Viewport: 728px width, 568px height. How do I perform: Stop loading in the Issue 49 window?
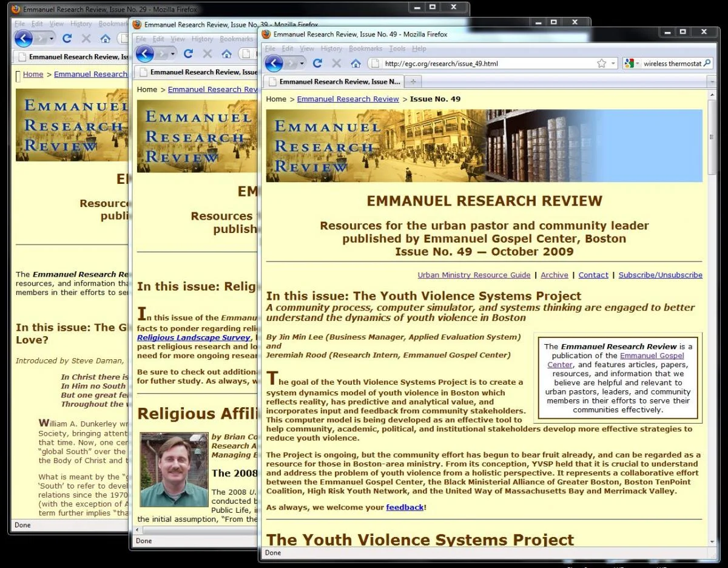tap(337, 63)
